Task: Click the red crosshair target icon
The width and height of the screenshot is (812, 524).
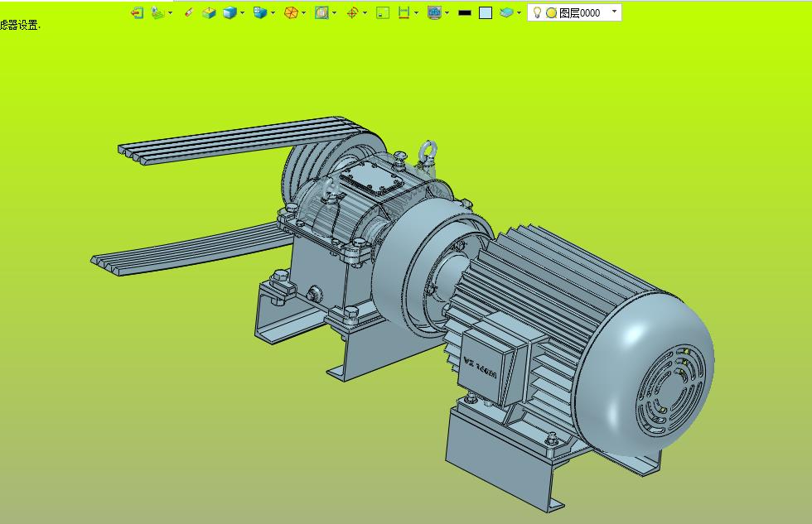Action: coord(352,12)
